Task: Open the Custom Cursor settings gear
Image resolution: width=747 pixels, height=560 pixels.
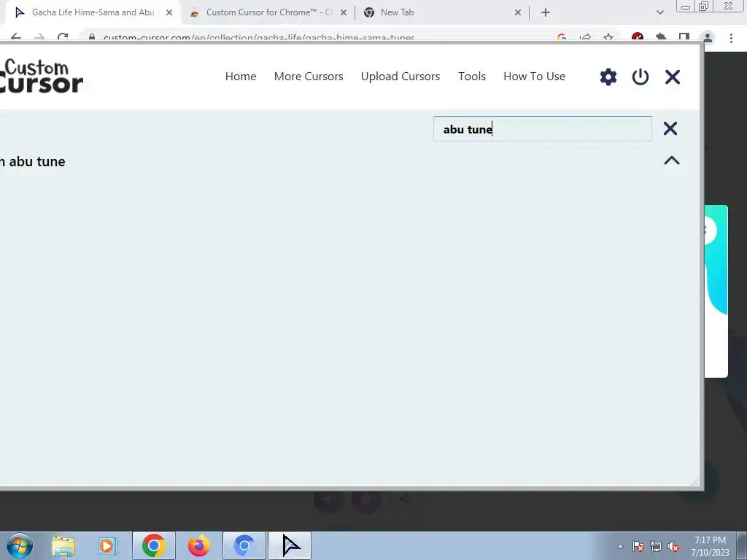Action: tap(608, 77)
